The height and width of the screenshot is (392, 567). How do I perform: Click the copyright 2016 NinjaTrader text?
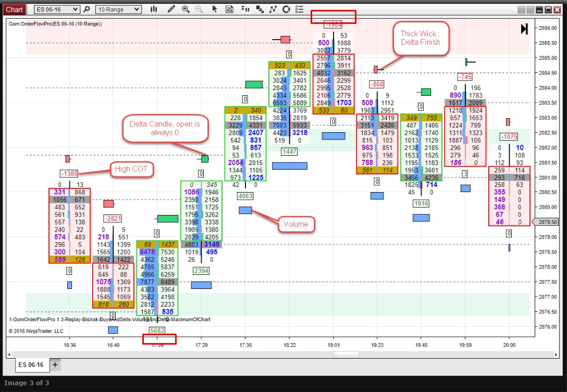[x=36, y=331]
